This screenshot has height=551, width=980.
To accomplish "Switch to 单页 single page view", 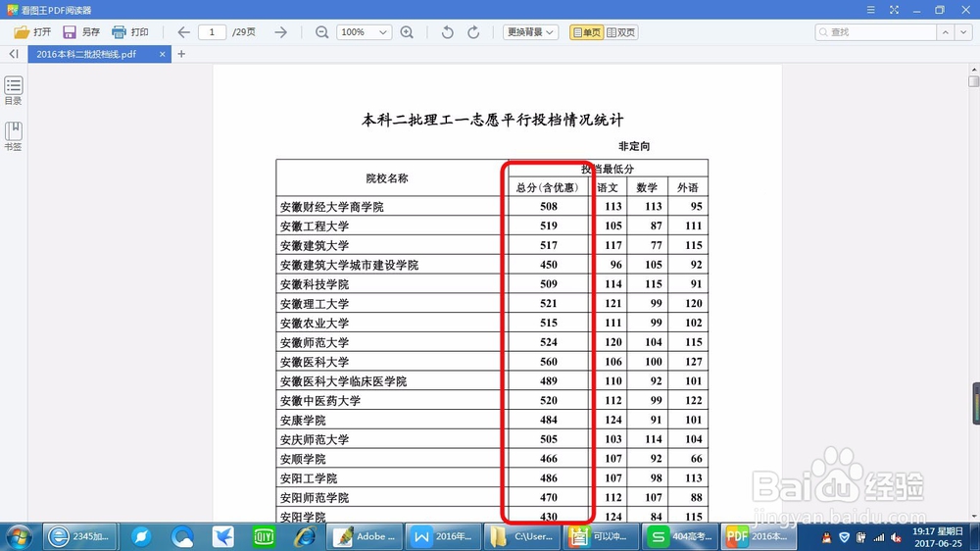I will tap(586, 32).
